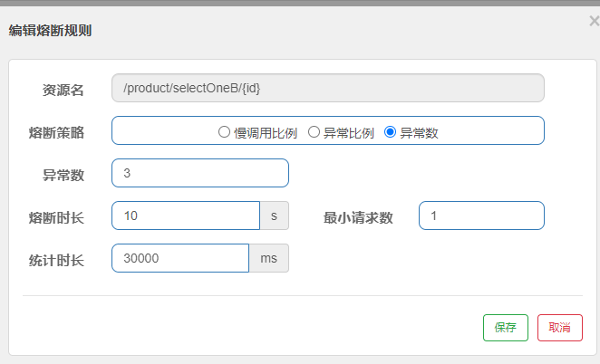The image size is (600, 364).
Task: Select the 异常数 strategy radio button
Action: (391, 132)
